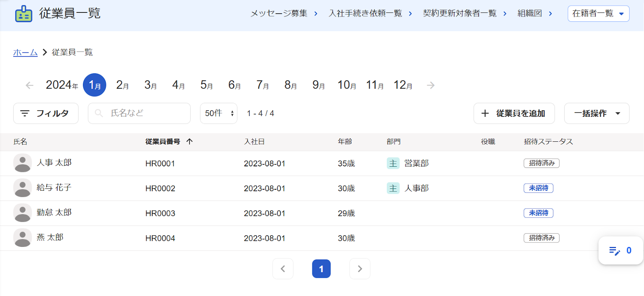Image resolution: width=644 pixels, height=296 pixels.
Task: Click the 年齢 column header
Action: (345, 141)
